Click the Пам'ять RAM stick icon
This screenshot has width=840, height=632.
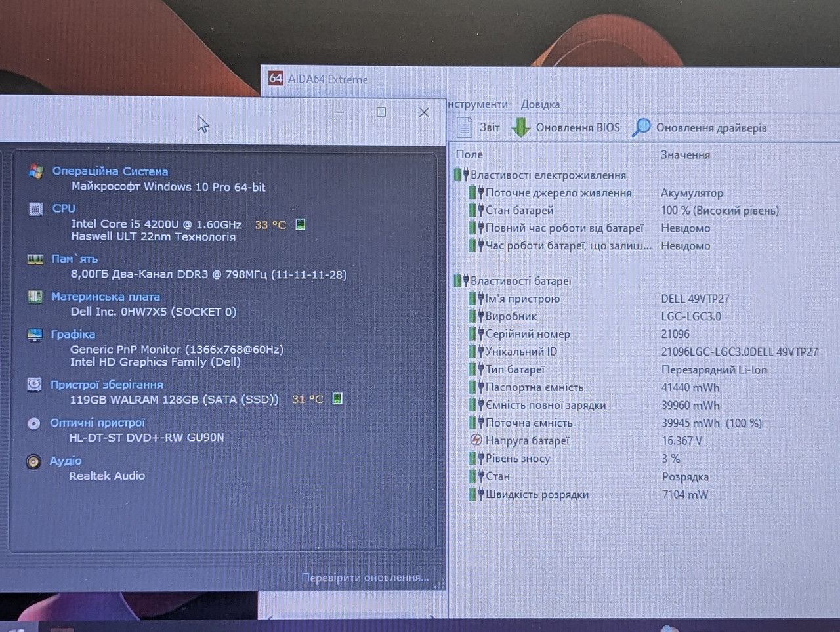tap(35, 259)
